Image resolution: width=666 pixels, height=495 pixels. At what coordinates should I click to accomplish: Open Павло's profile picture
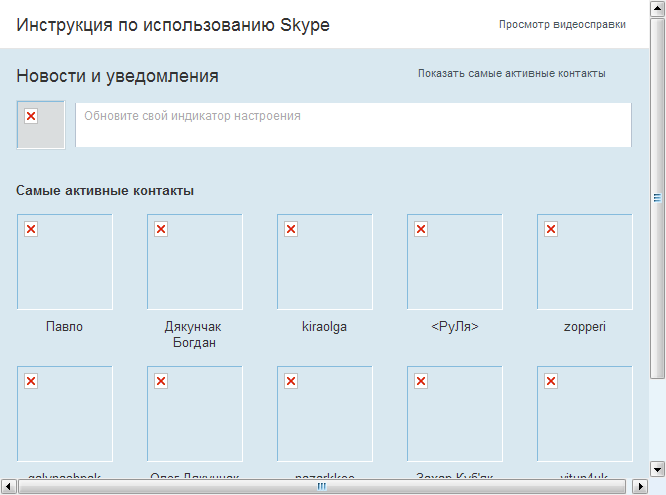click(x=65, y=262)
